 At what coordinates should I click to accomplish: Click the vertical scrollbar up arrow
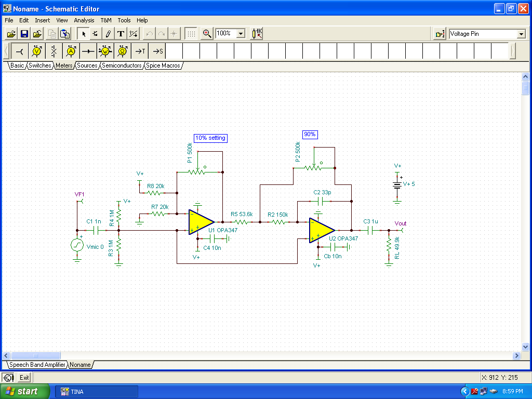click(x=525, y=77)
